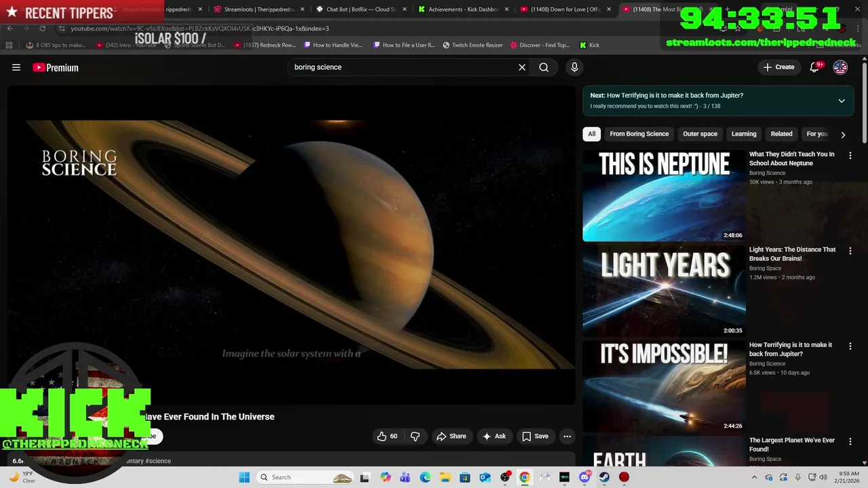The image size is (868, 488).
Task: Switch to Streamloots browser tab
Action: click(x=258, y=9)
